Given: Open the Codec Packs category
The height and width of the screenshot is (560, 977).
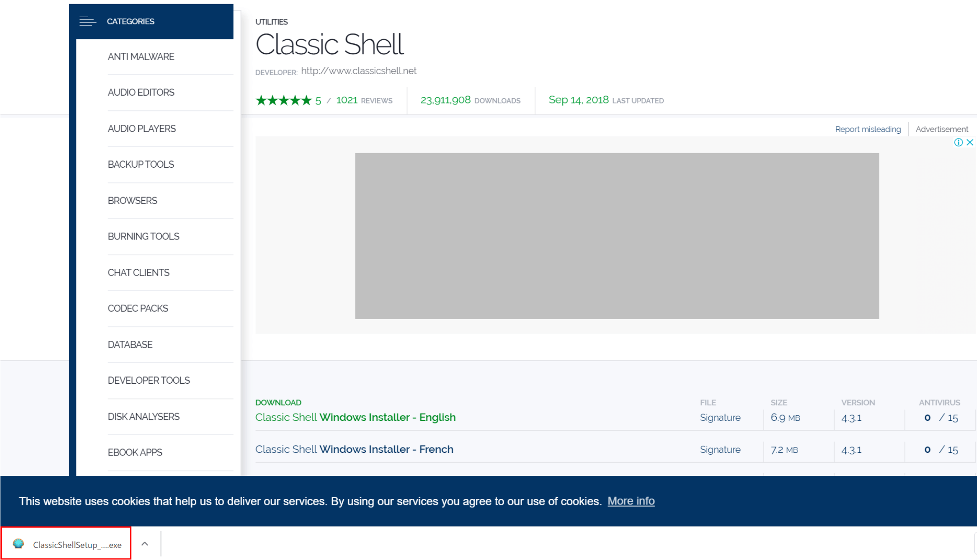Looking at the screenshot, I should click(x=138, y=309).
